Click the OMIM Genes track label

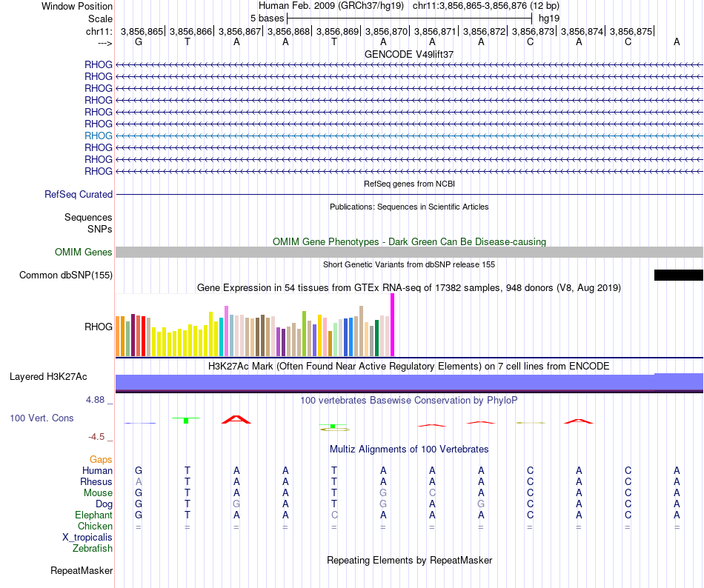pos(84,252)
